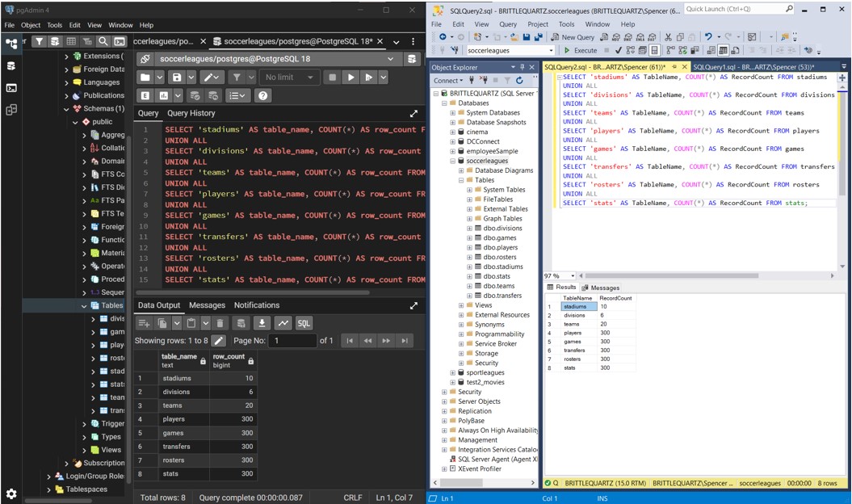This screenshot has width=852, height=504.
Task: Open the pgAdmin Tools menu
Action: [x=54, y=25]
